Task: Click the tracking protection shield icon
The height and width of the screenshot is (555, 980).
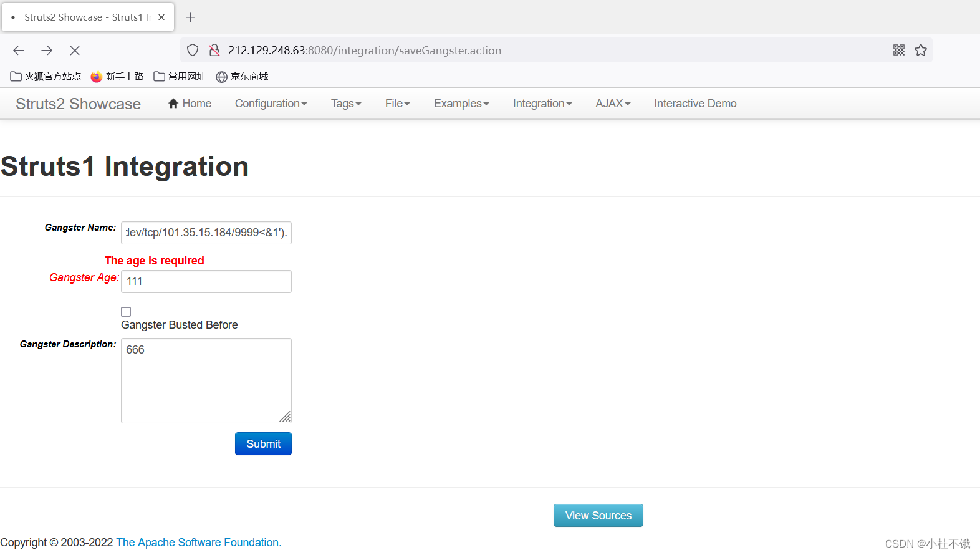Action: tap(193, 51)
